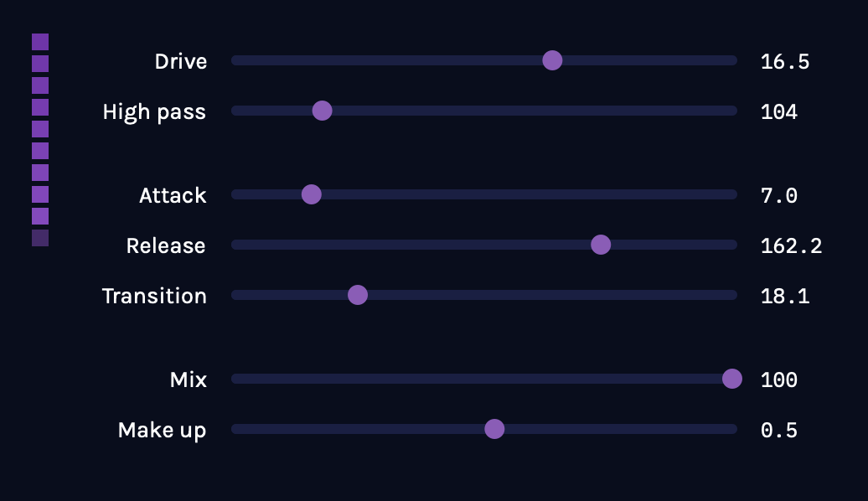The height and width of the screenshot is (501, 868).
Task: Select the High pass value 104
Action: [x=778, y=111]
